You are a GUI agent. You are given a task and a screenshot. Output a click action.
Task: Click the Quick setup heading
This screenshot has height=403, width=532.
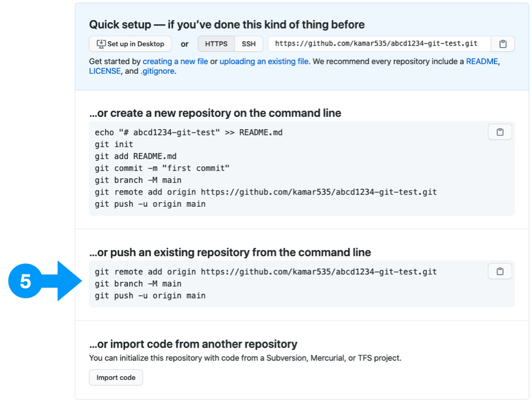(x=227, y=24)
